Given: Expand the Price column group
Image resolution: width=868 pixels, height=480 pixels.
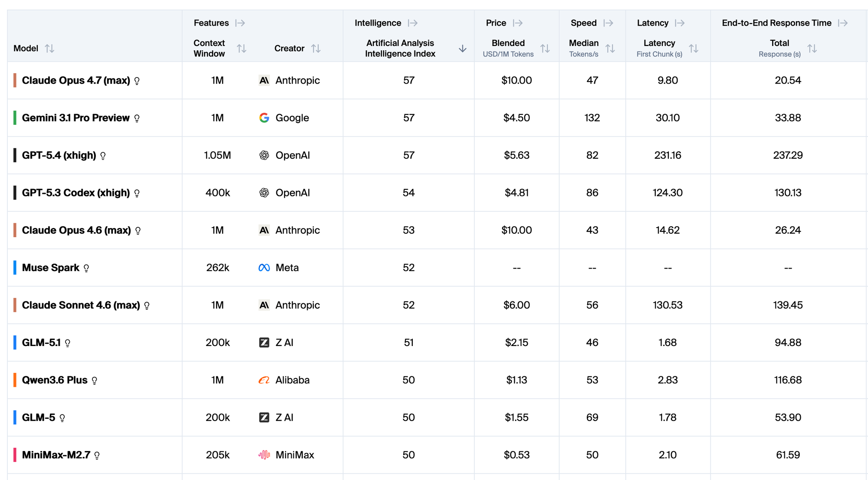Looking at the screenshot, I should pyautogui.click(x=518, y=23).
